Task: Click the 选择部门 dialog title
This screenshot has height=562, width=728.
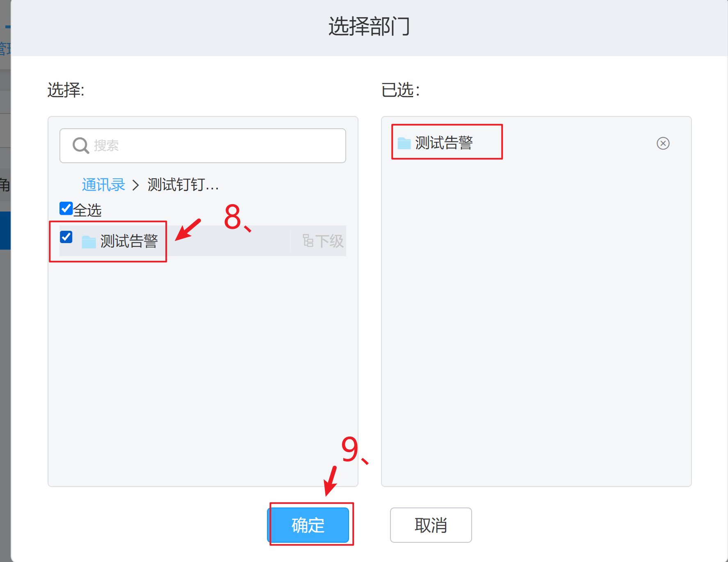Action: [369, 26]
